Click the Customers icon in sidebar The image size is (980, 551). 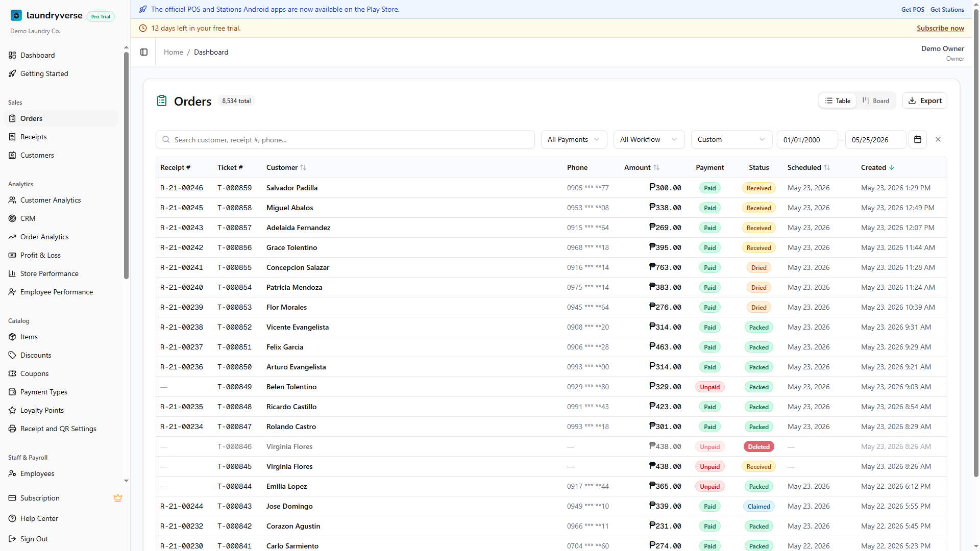[x=12, y=155]
